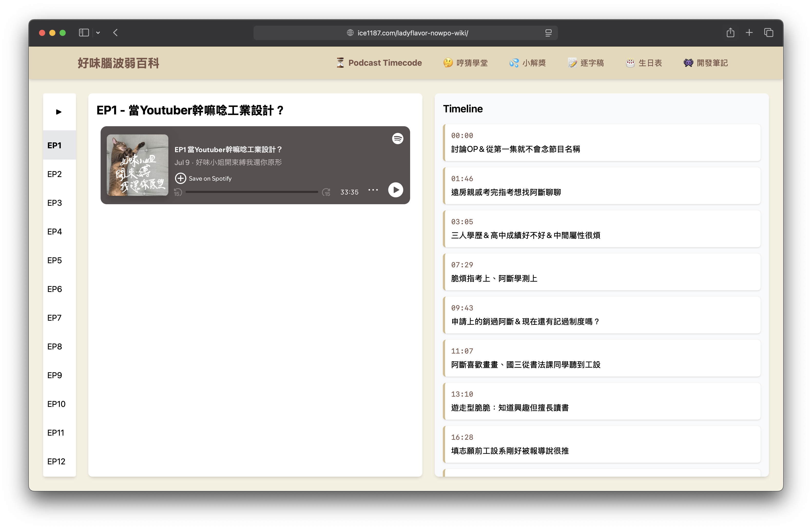812x529 pixels.
Task: Click the Timeline heading
Action: pos(463,109)
